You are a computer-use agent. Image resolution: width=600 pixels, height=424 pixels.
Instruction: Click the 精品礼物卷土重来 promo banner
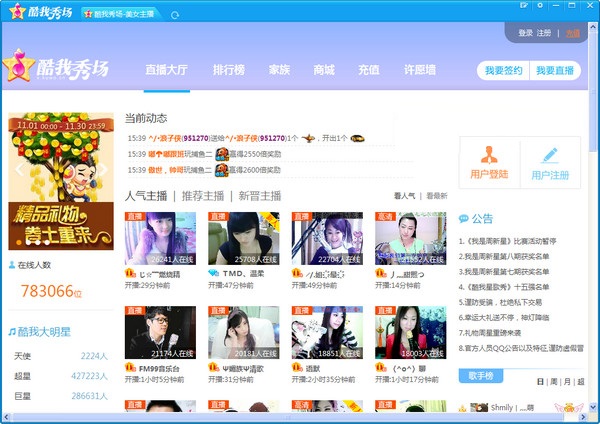(x=61, y=181)
